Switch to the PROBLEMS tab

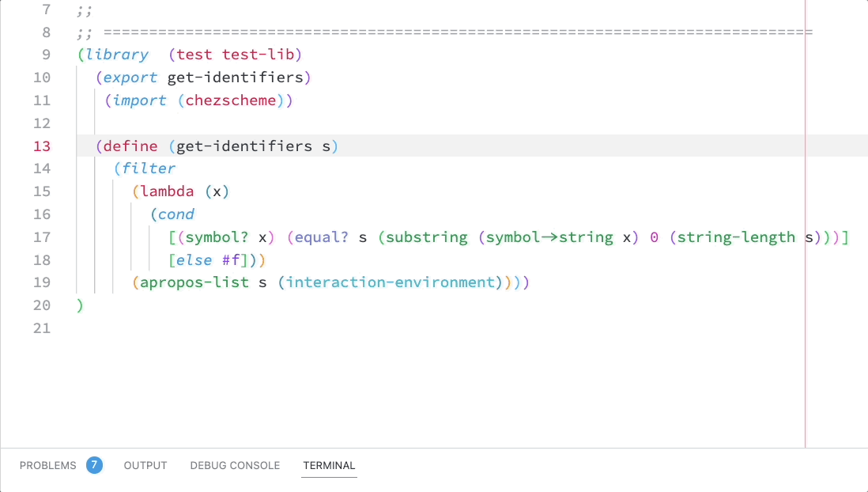pos(47,465)
